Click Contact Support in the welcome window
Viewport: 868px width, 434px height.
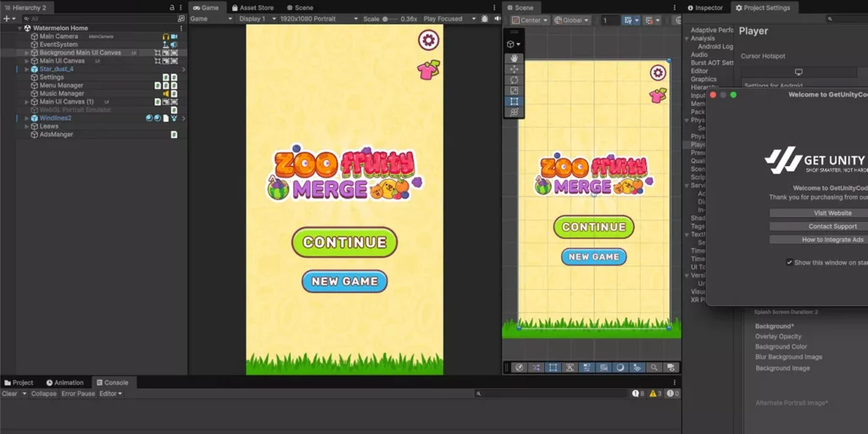point(832,226)
